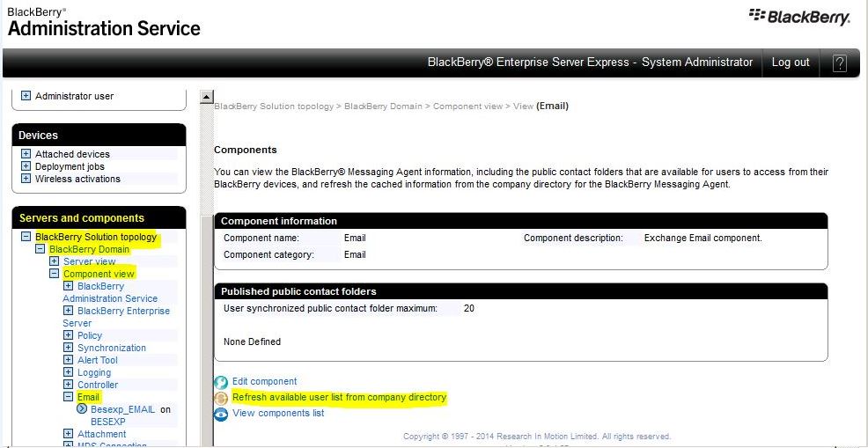This screenshot has height=448, width=868.
Task: Click the eye icon for View components list
Action: [x=221, y=415]
